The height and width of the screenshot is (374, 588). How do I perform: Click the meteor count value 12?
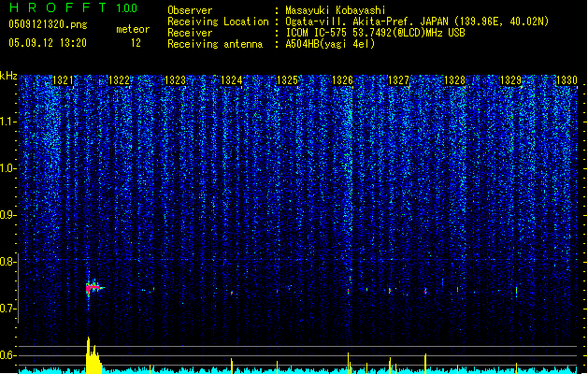136,43
